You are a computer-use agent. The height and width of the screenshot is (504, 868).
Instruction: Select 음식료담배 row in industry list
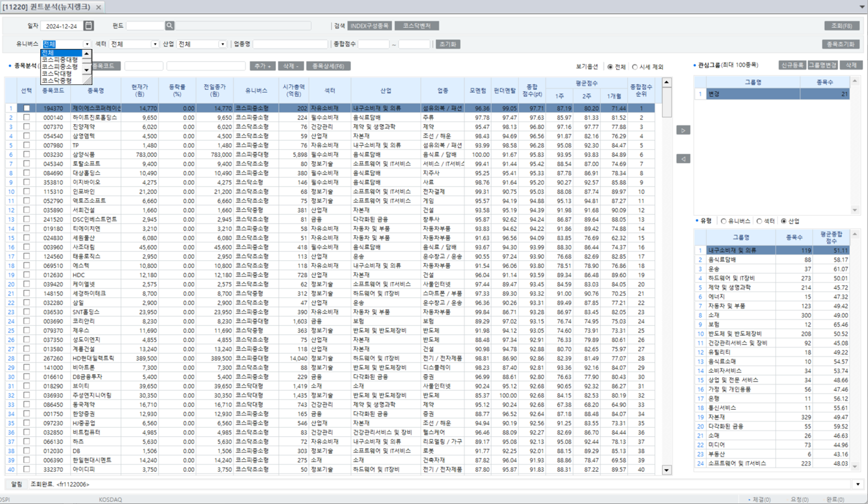(740, 260)
